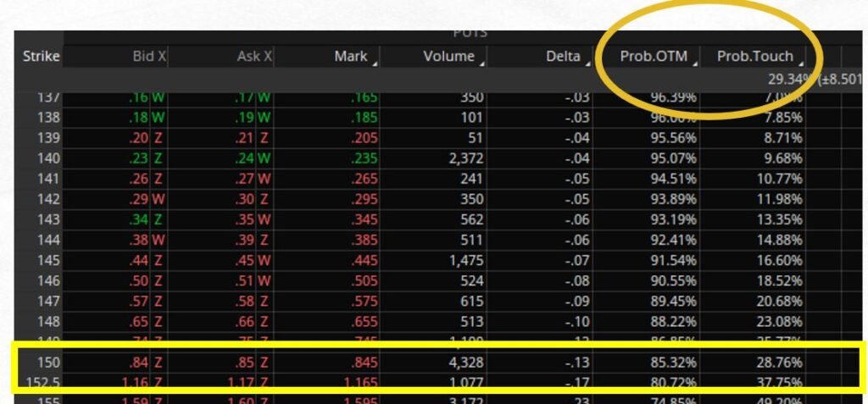Click the Bid X column header
Image resolution: width=868 pixels, height=404 pixels.
coord(151,57)
